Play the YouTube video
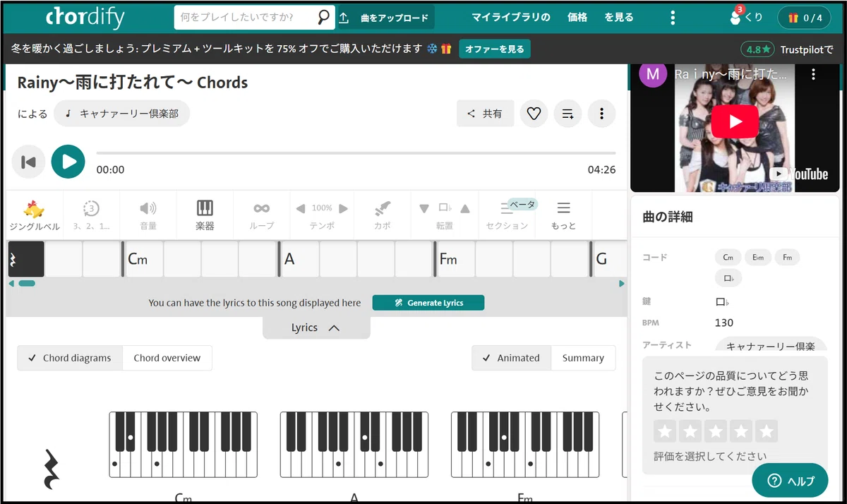This screenshot has width=847, height=504. [x=735, y=121]
